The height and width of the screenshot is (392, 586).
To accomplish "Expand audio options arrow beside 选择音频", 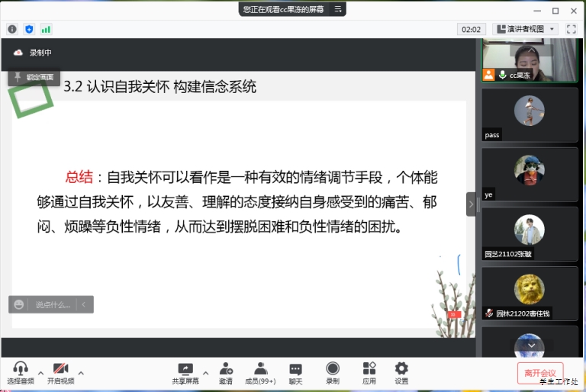I will coord(40,373).
